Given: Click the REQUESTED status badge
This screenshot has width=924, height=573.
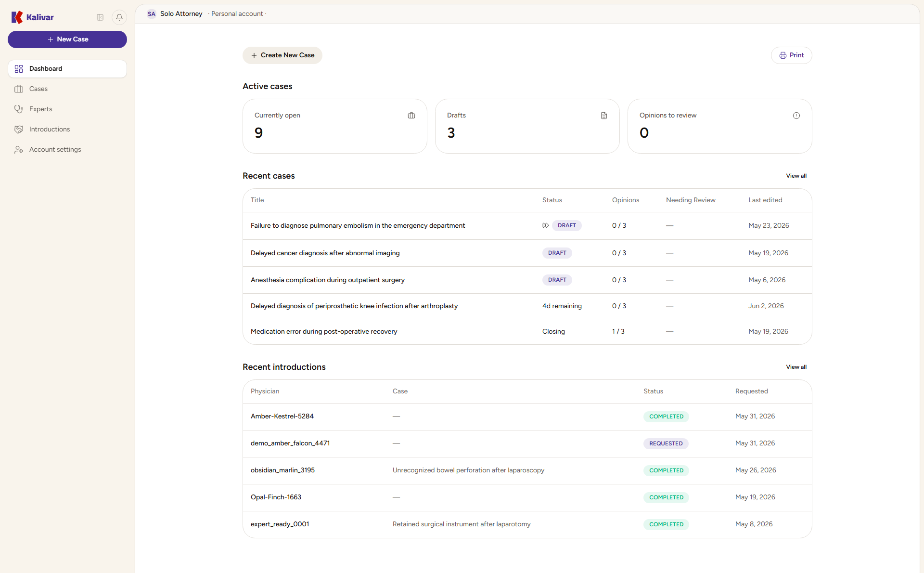Looking at the screenshot, I should click(666, 444).
